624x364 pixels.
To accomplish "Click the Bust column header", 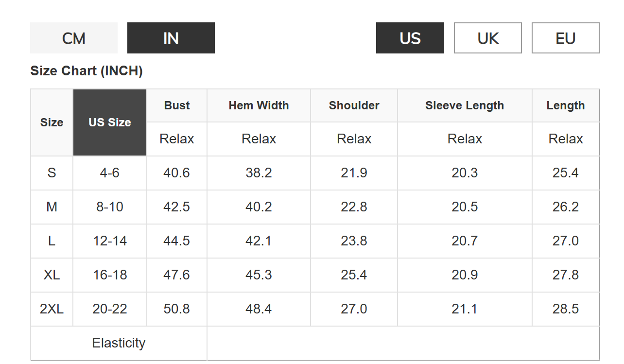I will click(177, 105).
